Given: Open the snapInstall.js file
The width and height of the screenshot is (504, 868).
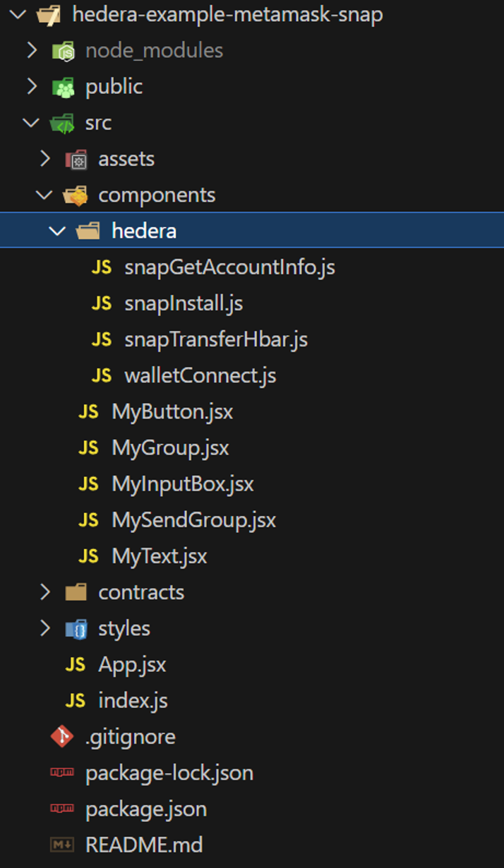Looking at the screenshot, I should pyautogui.click(x=184, y=303).
